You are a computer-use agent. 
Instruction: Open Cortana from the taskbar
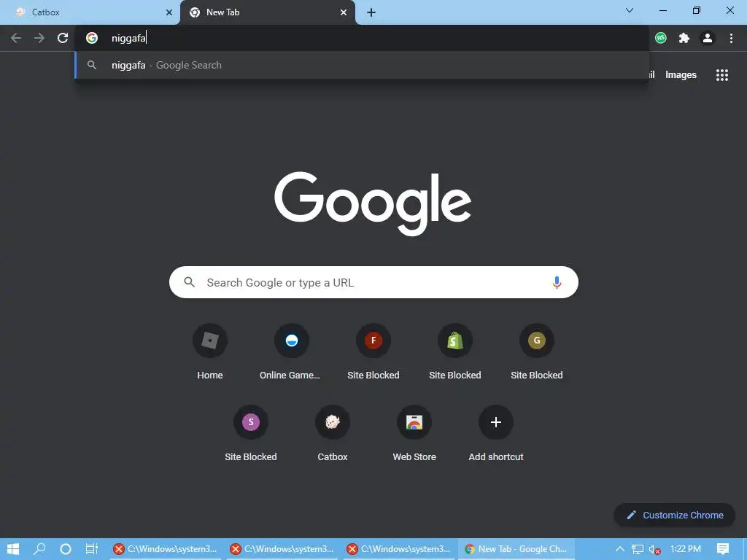tap(65, 549)
